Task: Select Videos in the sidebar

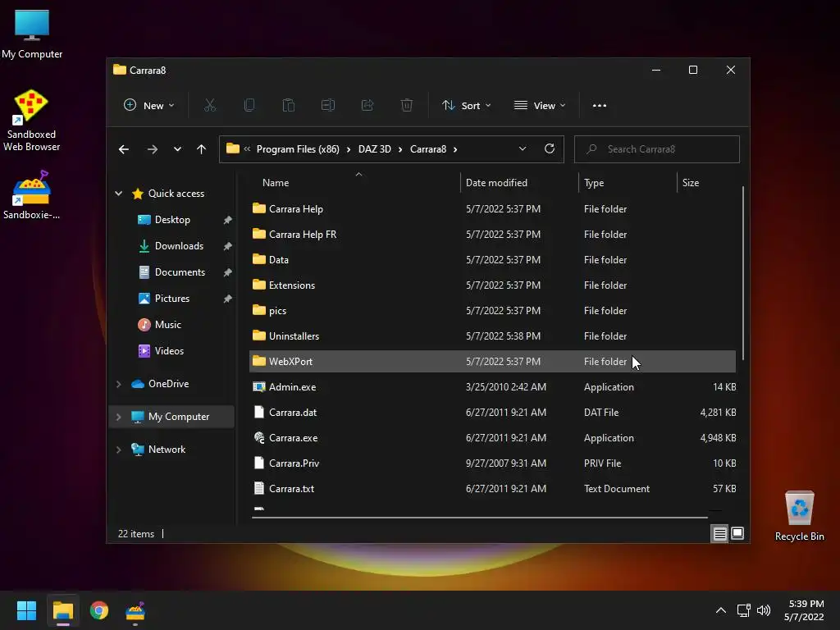Action: point(169,351)
